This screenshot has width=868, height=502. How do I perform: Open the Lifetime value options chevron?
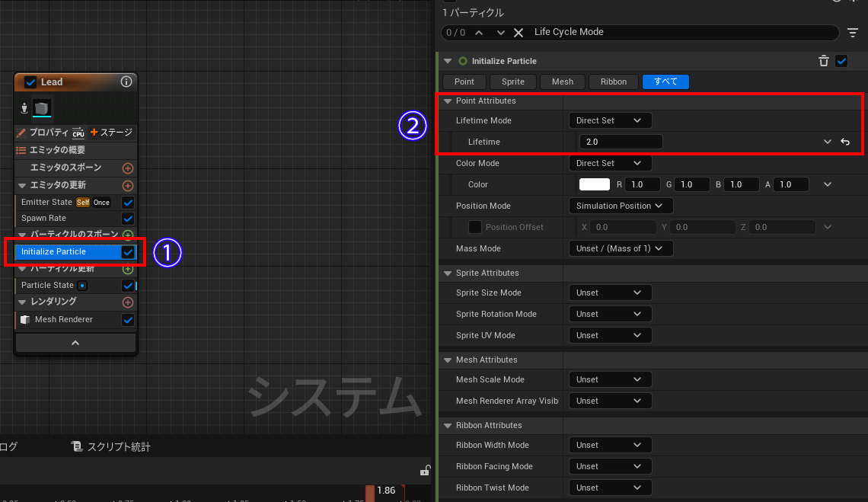828,142
